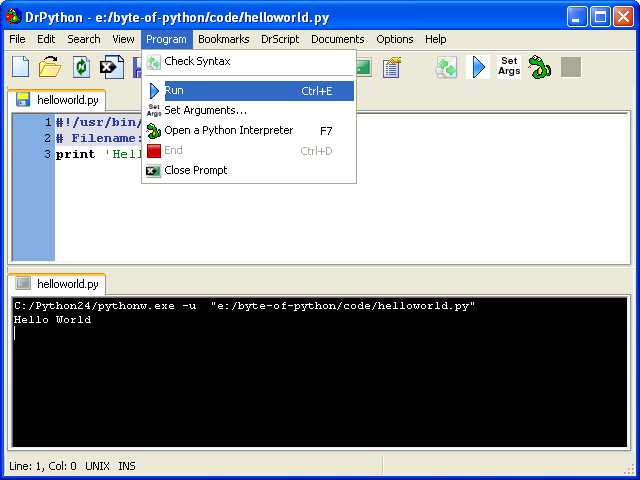Screen dimensions: 640x480
Task: Click line number 3 in editor margin
Action: [48, 154]
